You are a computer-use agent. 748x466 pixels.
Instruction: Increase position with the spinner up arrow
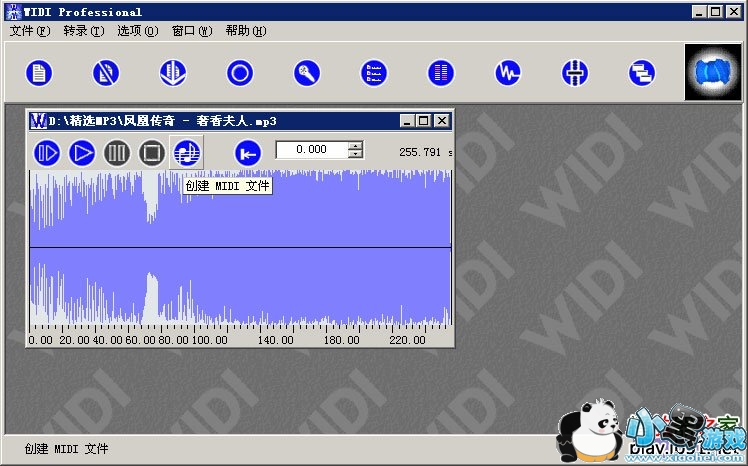click(x=355, y=145)
